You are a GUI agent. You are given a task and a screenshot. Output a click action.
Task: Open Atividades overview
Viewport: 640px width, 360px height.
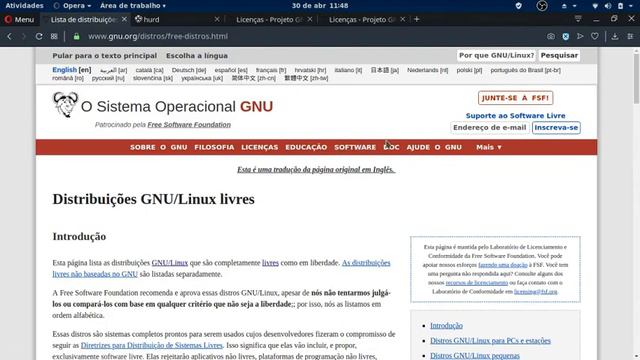(24, 6)
